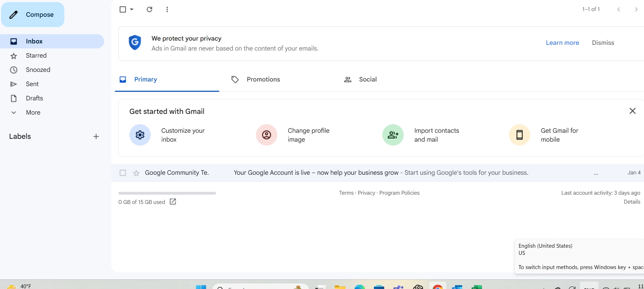Click the Customize your inbox gear icon
The width and height of the screenshot is (644, 289).
pyautogui.click(x=140, y=135)
